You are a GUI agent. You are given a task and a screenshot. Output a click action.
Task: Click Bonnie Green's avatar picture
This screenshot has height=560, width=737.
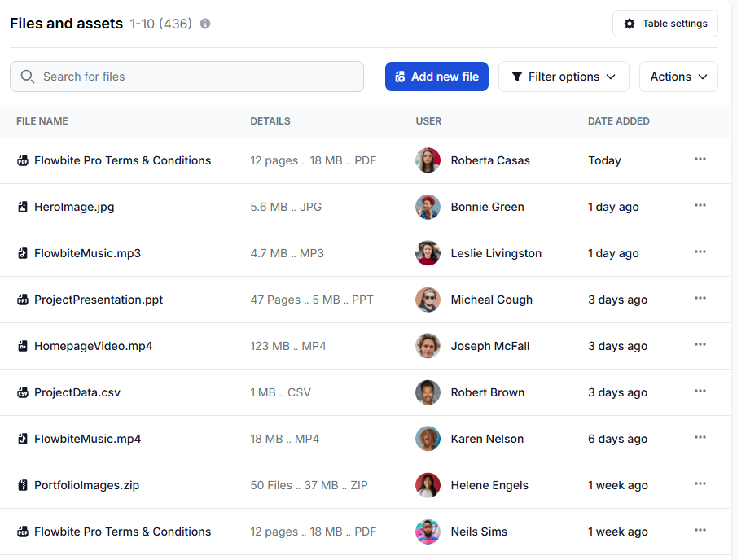pyautogui.click(x=428, y=207)
